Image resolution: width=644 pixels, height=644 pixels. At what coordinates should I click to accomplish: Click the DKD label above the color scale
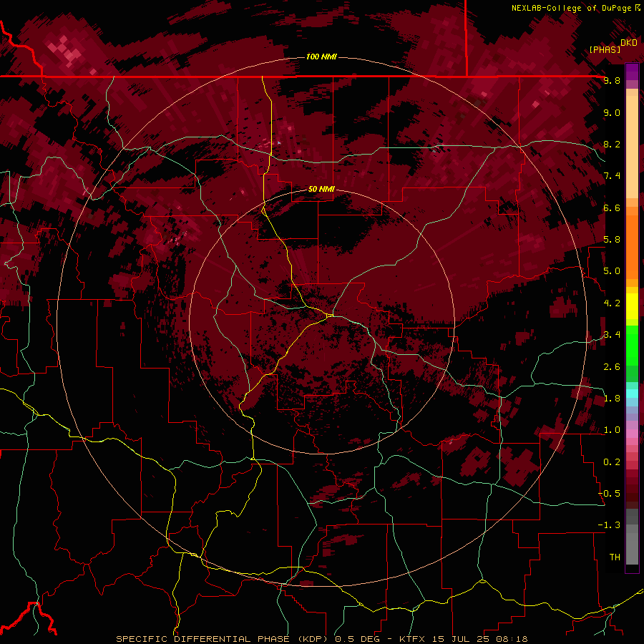point(629,42)
